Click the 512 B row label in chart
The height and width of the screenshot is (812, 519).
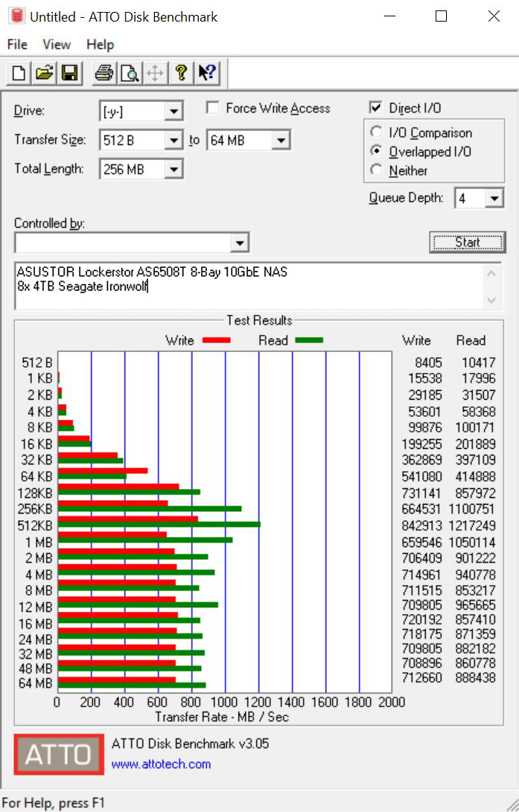(36, 362)
